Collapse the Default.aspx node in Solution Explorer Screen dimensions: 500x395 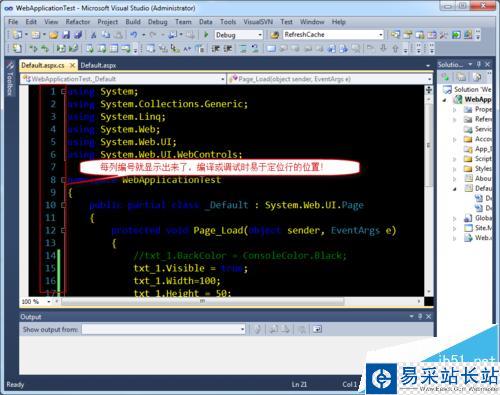455,189
